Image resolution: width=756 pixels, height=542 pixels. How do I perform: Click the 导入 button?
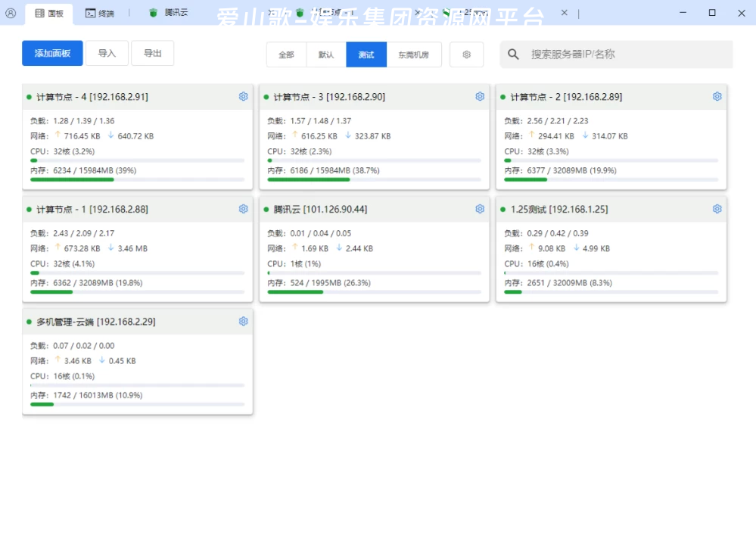tap(107, 53)
